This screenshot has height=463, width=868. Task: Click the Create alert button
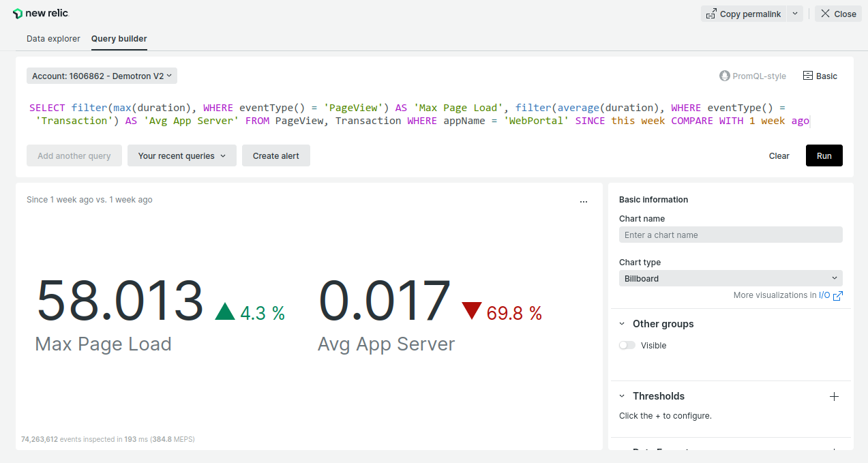tap(275, 155)
